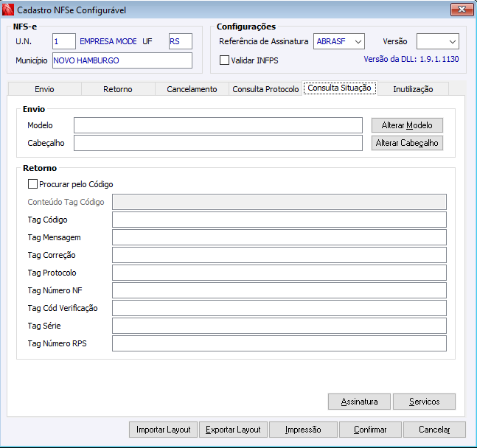Go to the Cancelamento tab
Viewport: 477px width, 448px height.
pyautogui.click(x=192, y=89)
